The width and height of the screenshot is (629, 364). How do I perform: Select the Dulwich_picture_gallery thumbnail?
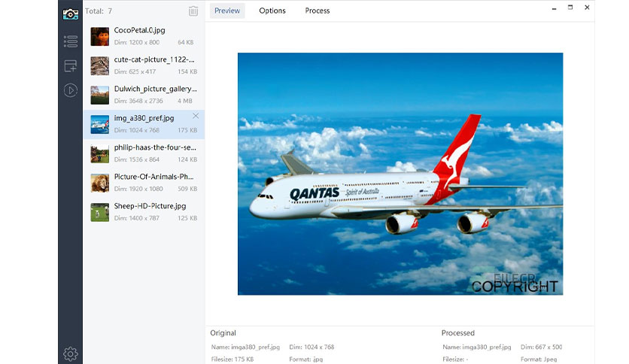pos(100,95)
